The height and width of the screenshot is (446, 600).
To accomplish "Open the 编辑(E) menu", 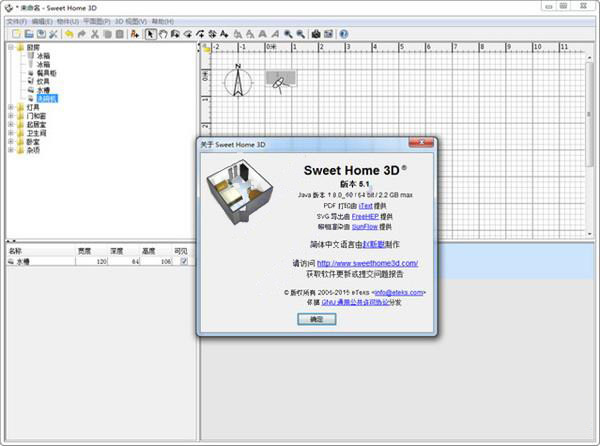I will coord(42,21).
